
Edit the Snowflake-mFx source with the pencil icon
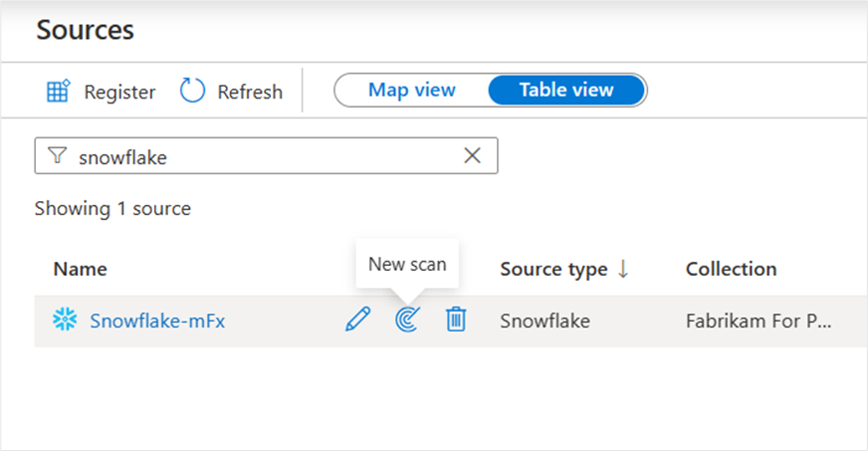coord(357,320)
